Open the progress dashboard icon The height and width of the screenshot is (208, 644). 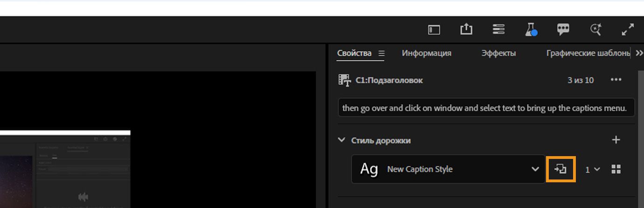coord(498,29)
